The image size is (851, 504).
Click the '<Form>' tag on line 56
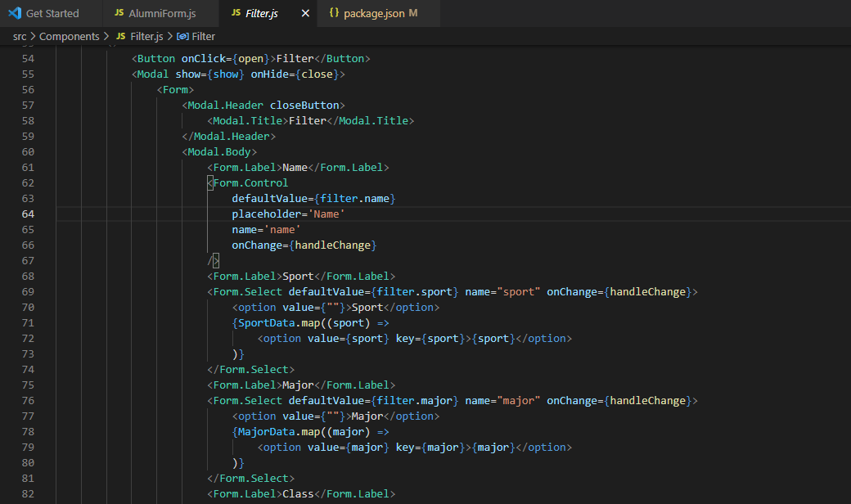pyautogui.click(x=175, y=89)
